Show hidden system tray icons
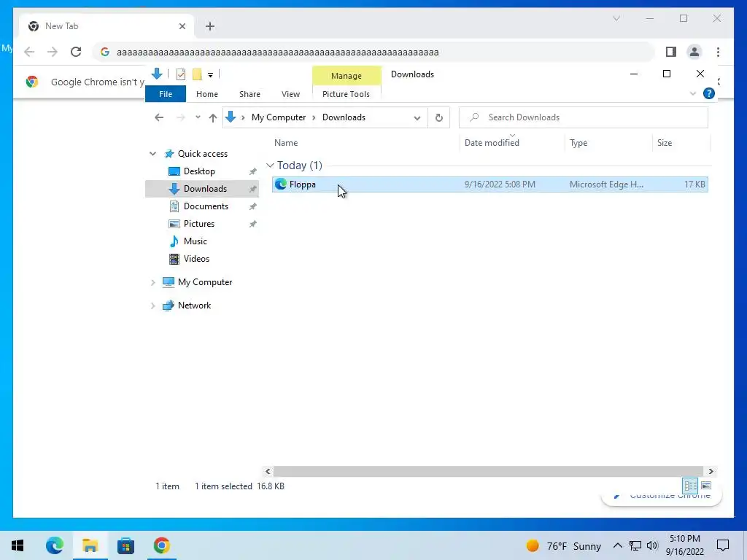Screen dimensions: 747x560 (x=617, y=545)
